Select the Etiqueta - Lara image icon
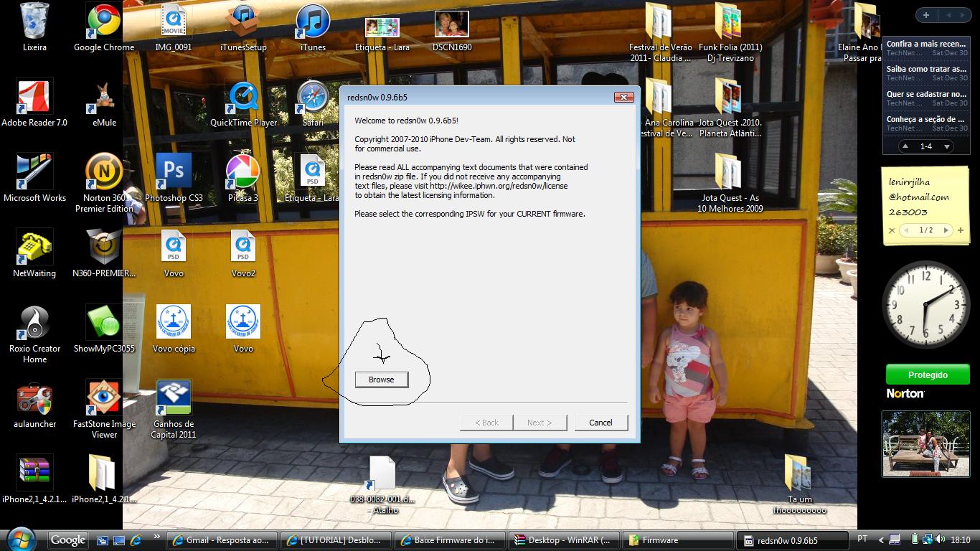Screen dimensions: 980x551 click(382, 33)
